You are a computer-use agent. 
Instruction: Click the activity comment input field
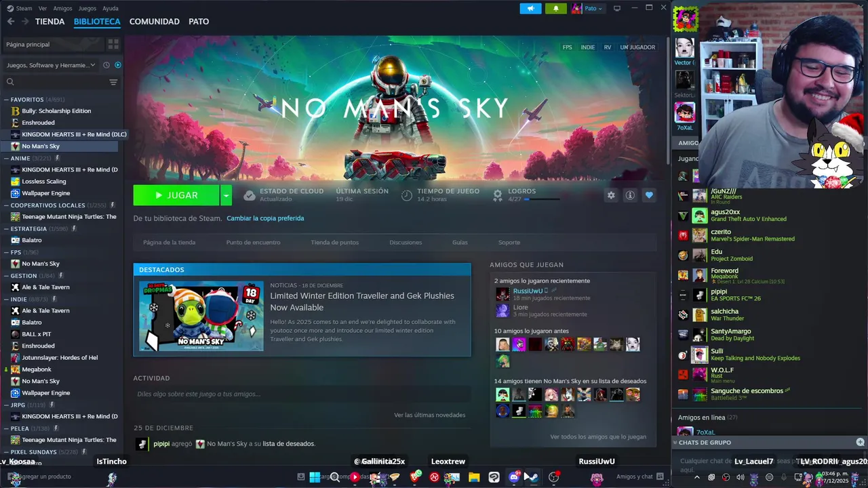point(302,394)
